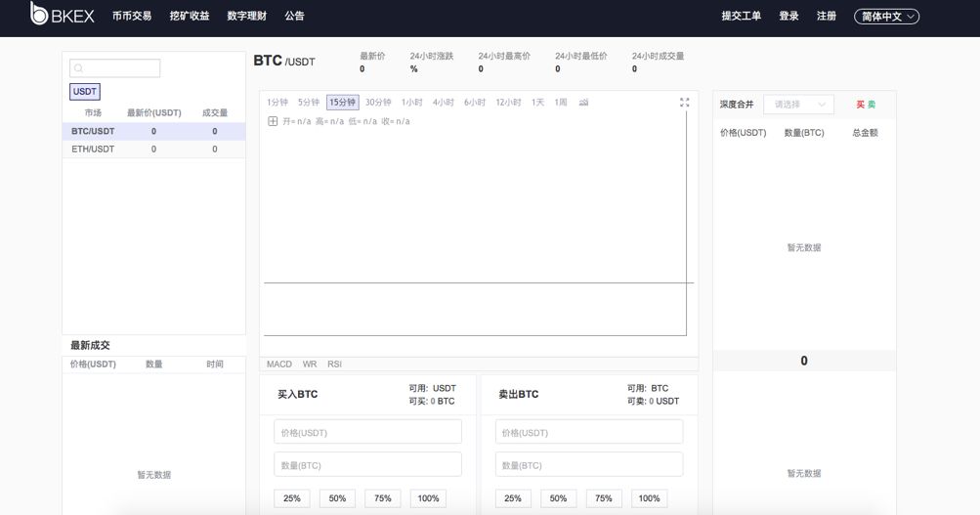The width and height of the screenshot is (980, 515).
Task: Sort by 成交量 column header
Action: [x=214, y=112]
